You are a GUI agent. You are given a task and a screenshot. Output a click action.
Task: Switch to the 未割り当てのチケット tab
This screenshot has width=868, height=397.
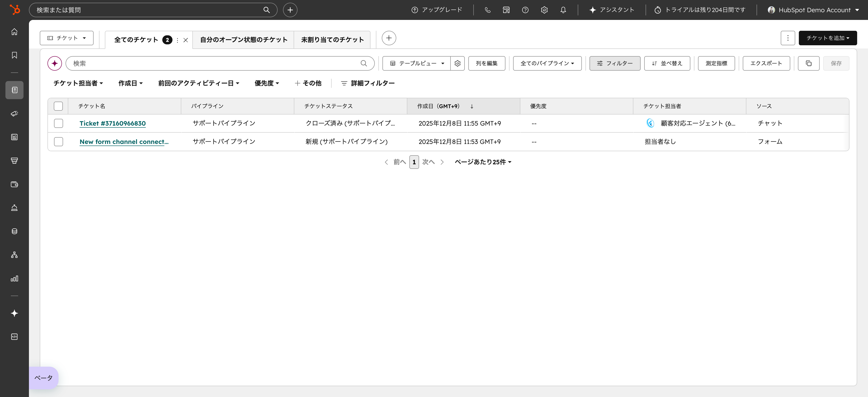pyautogui.click(x=332, y=39)
